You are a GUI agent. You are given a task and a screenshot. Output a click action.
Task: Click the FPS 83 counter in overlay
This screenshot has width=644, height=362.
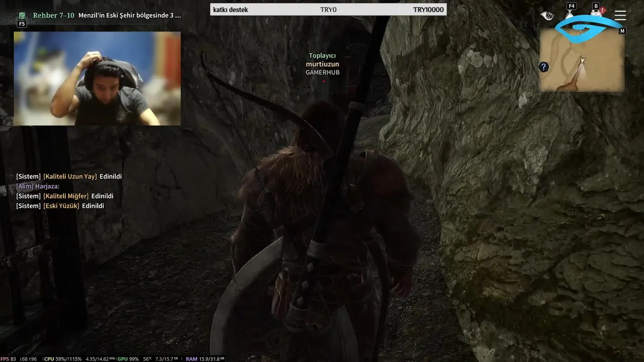(8, 359)
